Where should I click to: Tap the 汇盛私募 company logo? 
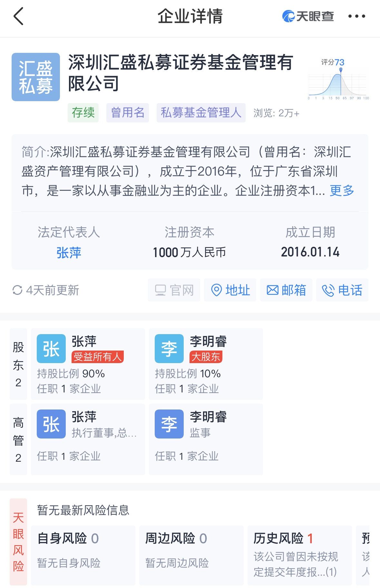click(x=36, y=77)
